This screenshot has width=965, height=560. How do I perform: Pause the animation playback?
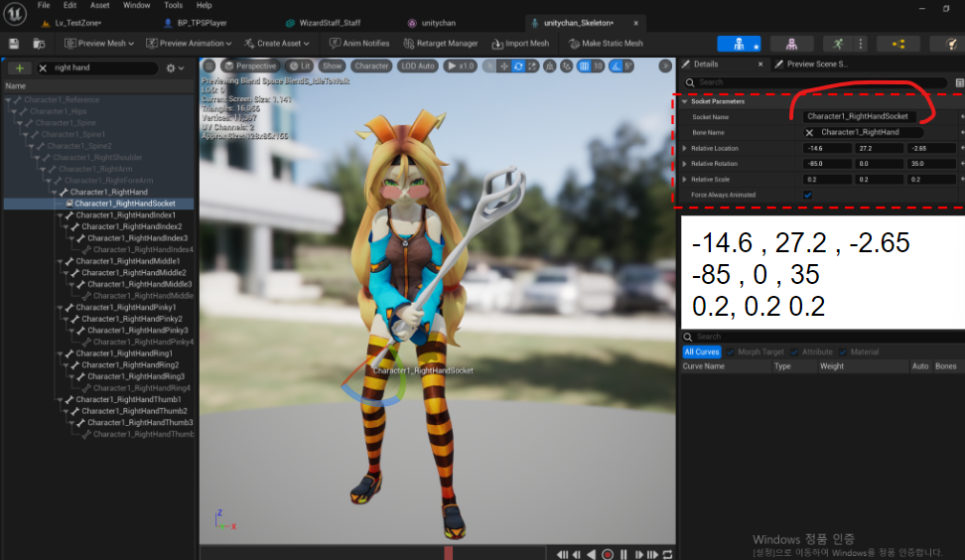[x=623, y=554]
